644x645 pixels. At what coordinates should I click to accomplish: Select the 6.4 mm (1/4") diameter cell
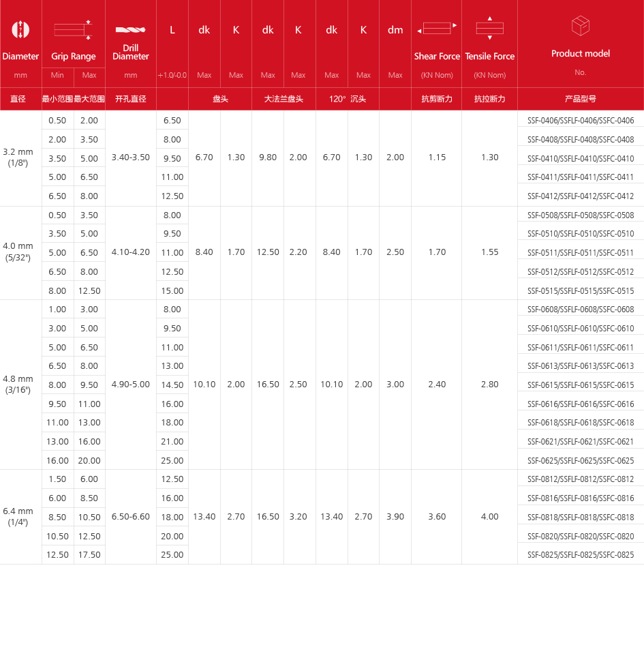pyautogui.click(x=18, y=517)
